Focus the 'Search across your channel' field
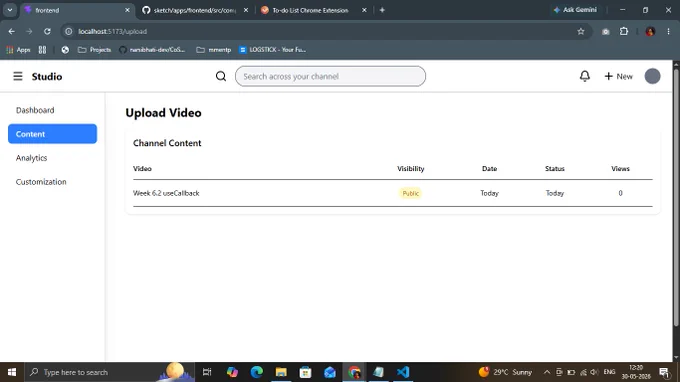680x382 pixels. 330,76
